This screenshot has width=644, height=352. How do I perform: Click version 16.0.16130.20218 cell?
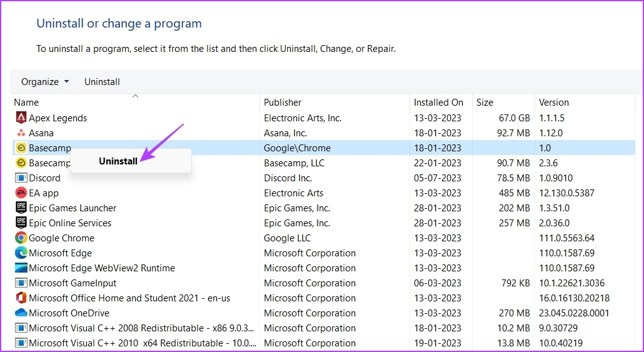tap(574, 298)
